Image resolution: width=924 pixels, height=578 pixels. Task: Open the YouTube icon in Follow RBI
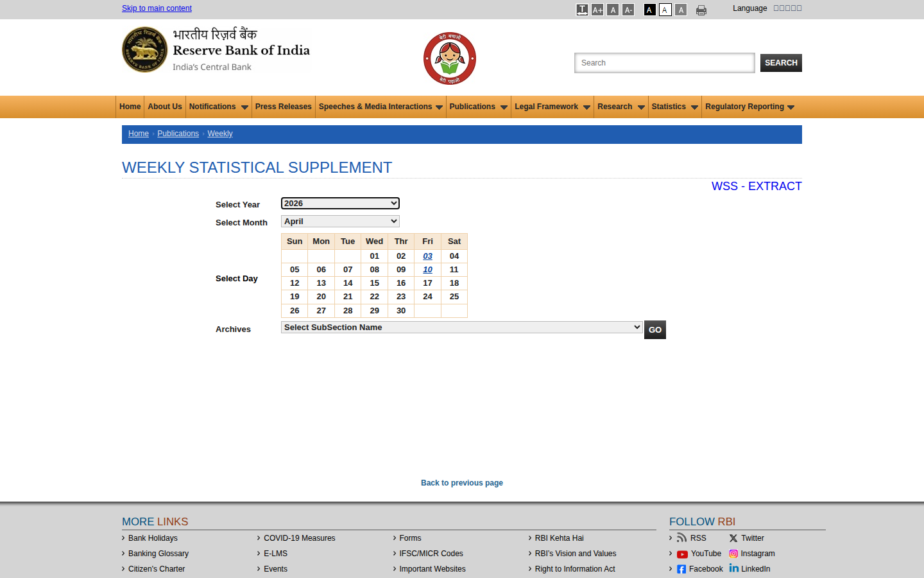[x=682, y=554]
